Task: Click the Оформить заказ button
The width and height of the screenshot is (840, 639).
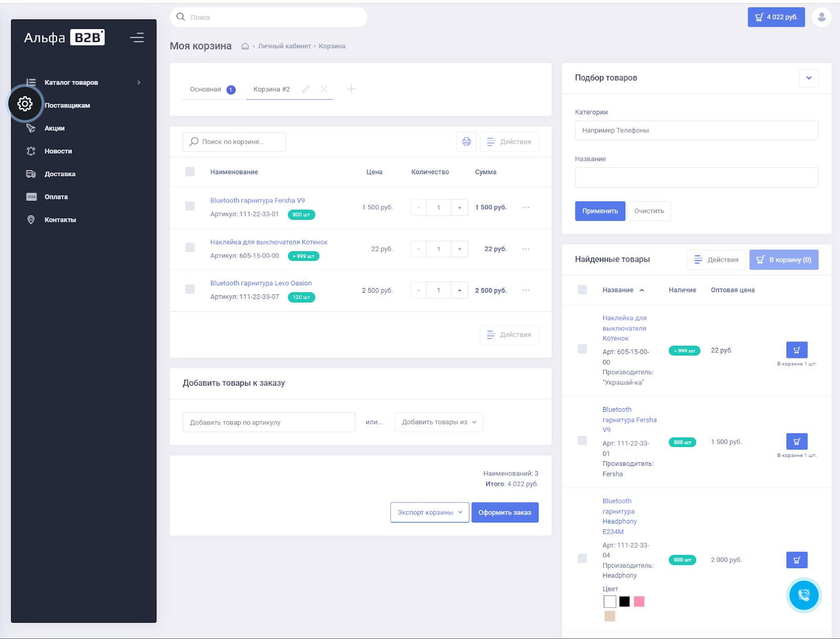Action: click(x=505, y=513)
